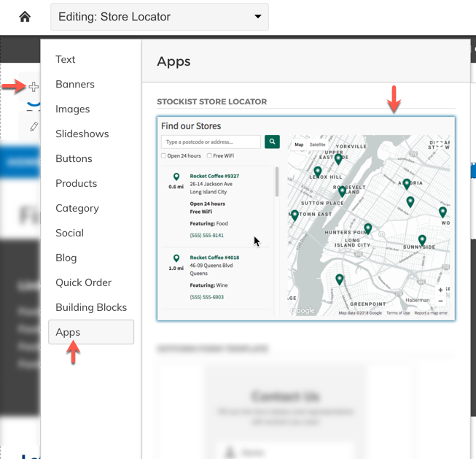Screen dimensions: 476x459
Task: Open the Blog category
Action: [x=66, y=258]
